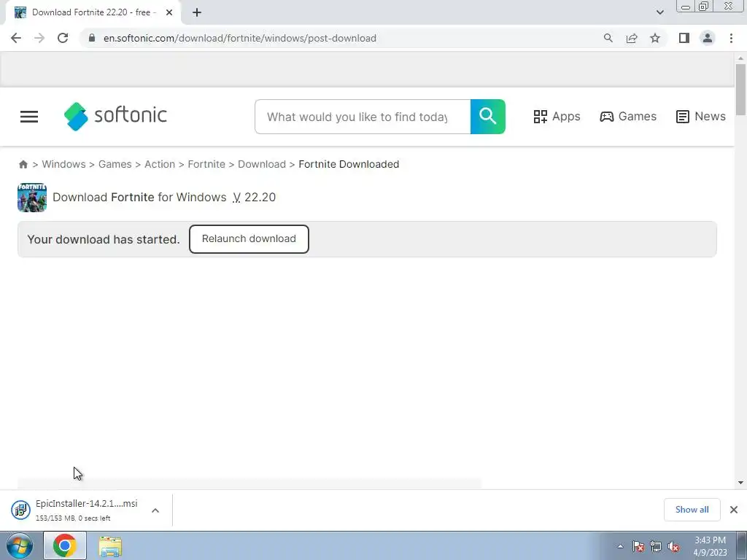Viewport: 747px width, 560px height.
Task: Reload the Softonic page
Action: (x=63, y=38)
